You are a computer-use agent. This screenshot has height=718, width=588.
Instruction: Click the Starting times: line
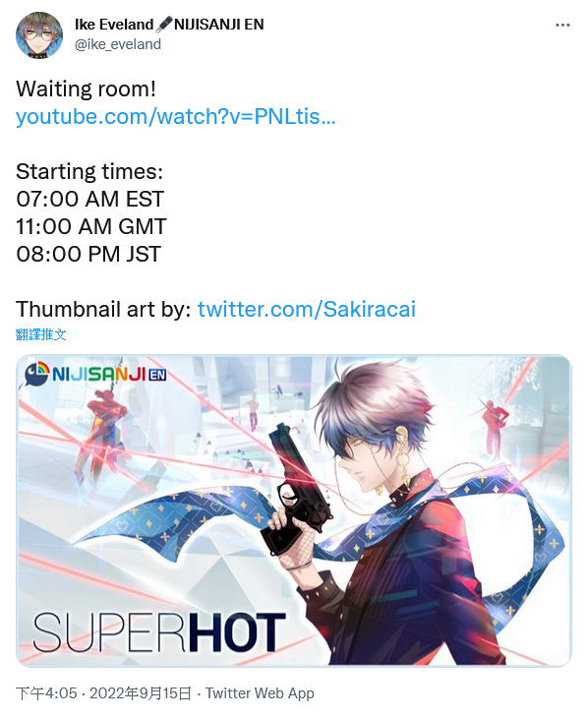coord(89,172)
